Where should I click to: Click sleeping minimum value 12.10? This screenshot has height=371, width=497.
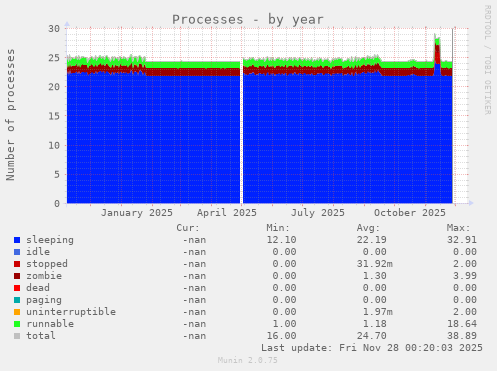click(281, 240)
